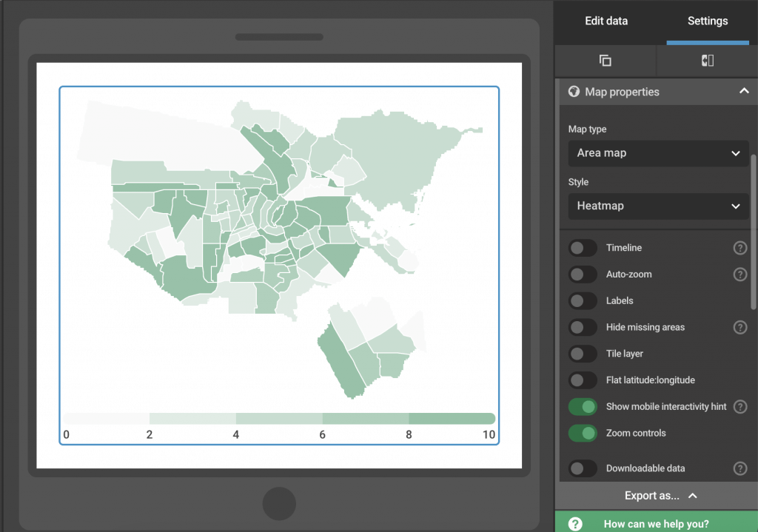Click the duplicate layers icon below tabs
Image resolution: width=758 pixels, height=532 pixels.
[x=605, y=61]
